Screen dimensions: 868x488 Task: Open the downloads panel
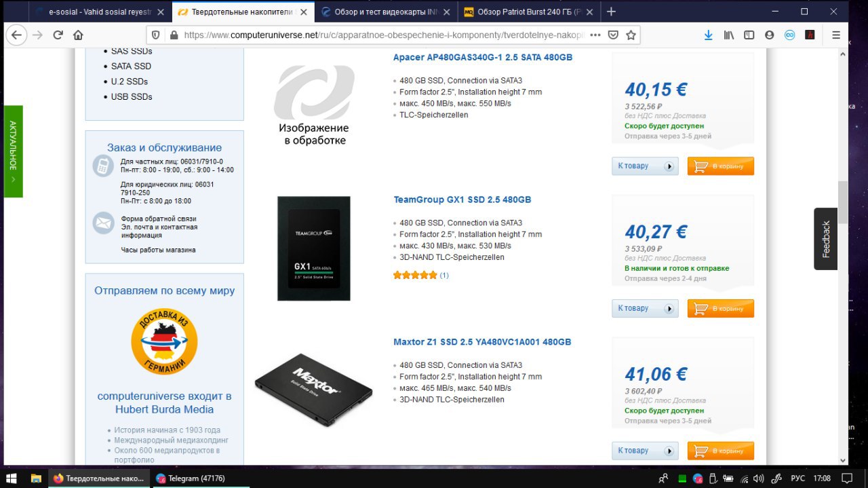click(x=709, y=35)
